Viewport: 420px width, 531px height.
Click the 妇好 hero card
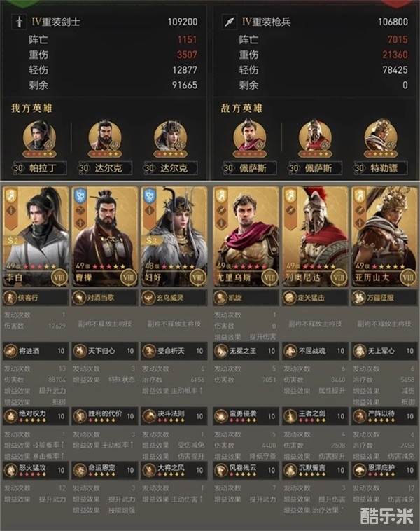(x=174, y=236)
